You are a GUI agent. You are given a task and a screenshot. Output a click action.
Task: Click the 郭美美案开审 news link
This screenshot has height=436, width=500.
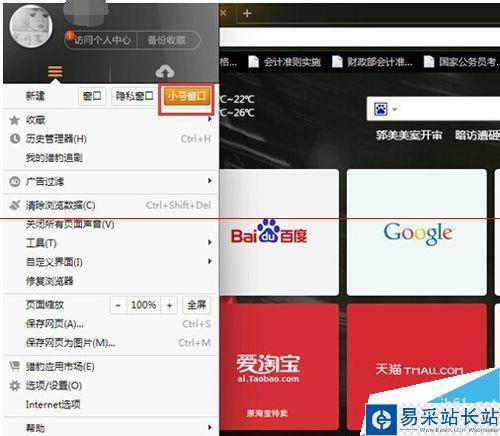[409, 135]
